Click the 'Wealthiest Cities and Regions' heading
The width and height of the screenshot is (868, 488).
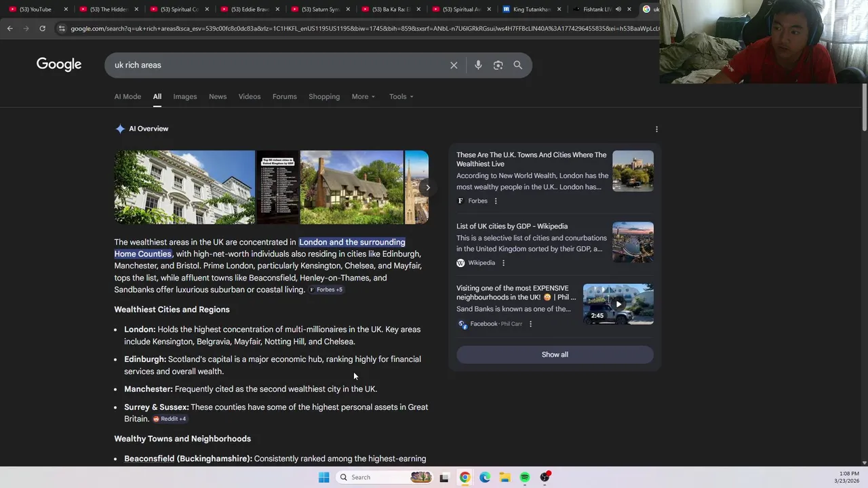pyautogui.click(x=172, y=310)
